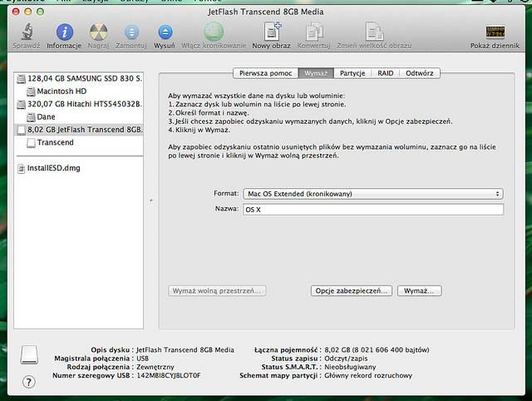
Task: Click the Nieobsługiwany S.M.A.R.T. status value
Action: click(350, 367)
